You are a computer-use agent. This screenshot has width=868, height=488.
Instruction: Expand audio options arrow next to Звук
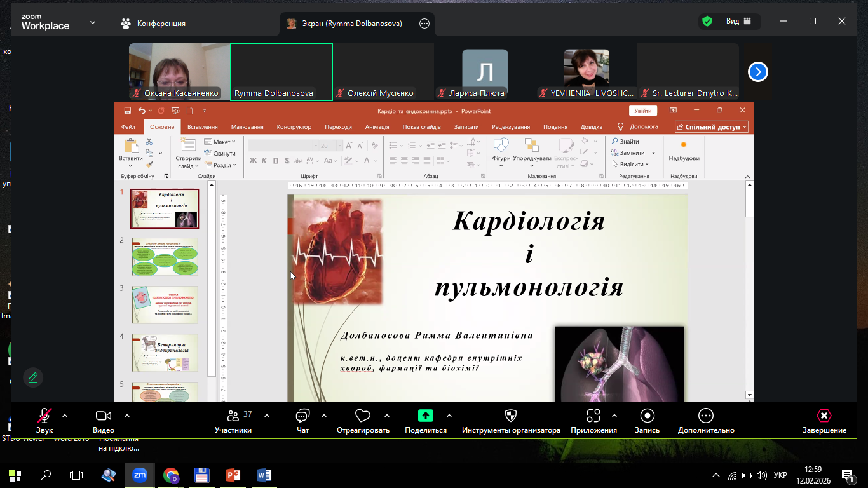[65, 416]
